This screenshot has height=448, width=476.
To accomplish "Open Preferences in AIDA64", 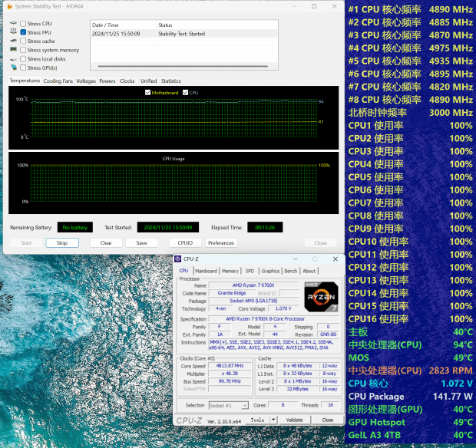I will (221, 242).
